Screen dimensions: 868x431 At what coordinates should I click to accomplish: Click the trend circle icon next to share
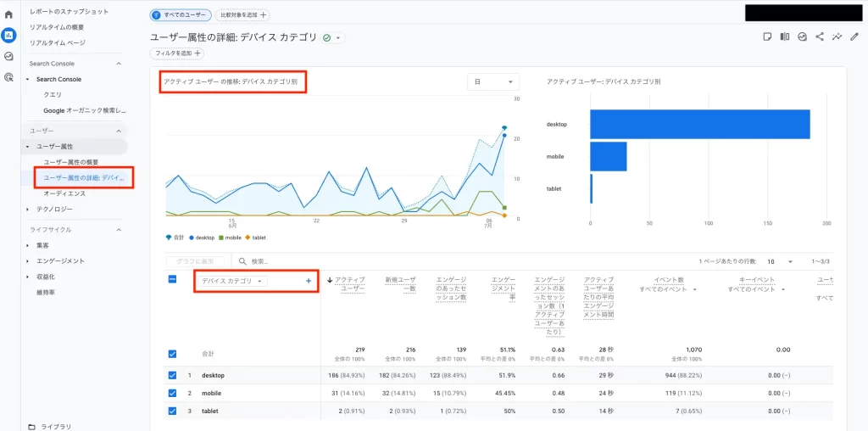click(x=802, y=37)
